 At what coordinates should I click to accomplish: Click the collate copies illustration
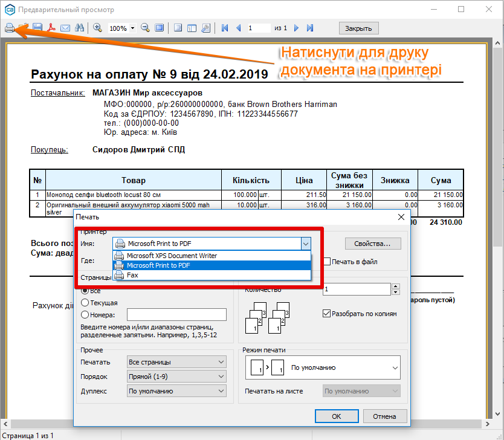click(x=268, y=318)
